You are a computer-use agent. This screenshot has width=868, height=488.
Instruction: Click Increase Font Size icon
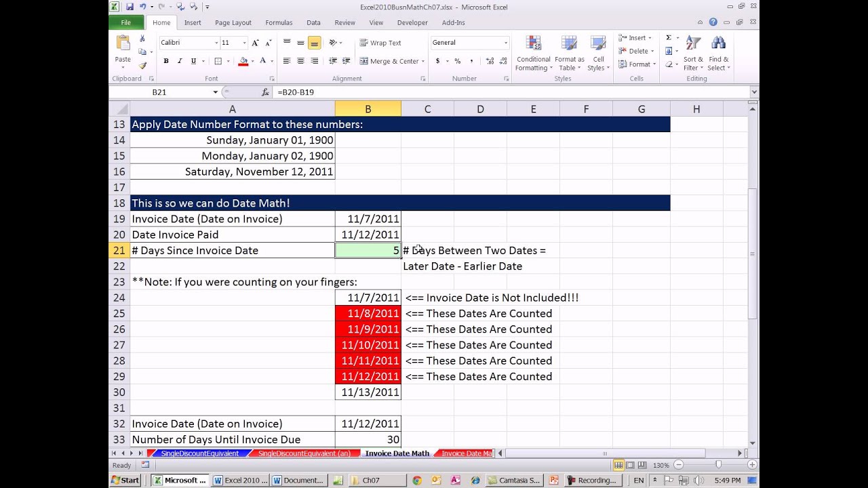(x=256, y=43)
